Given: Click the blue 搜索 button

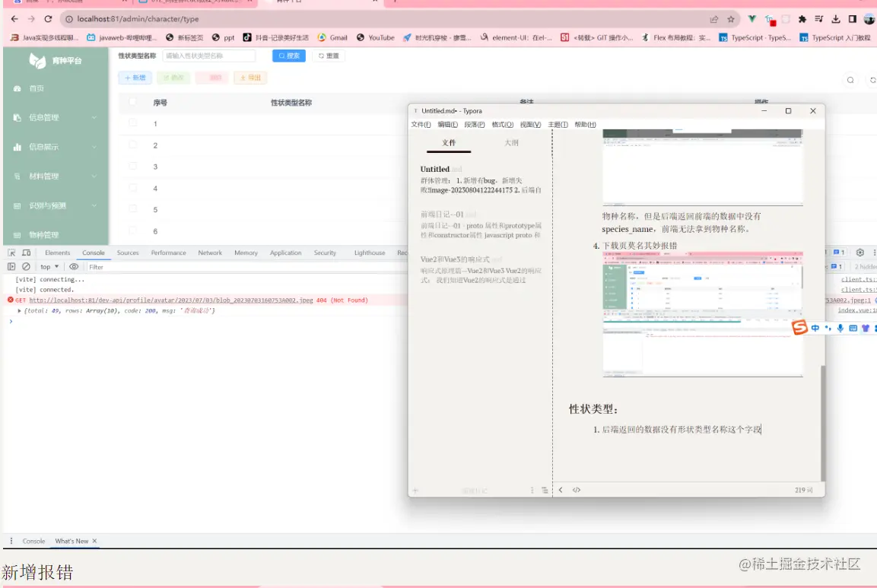Looking at the screenshot, I should [x=288, y=56].
